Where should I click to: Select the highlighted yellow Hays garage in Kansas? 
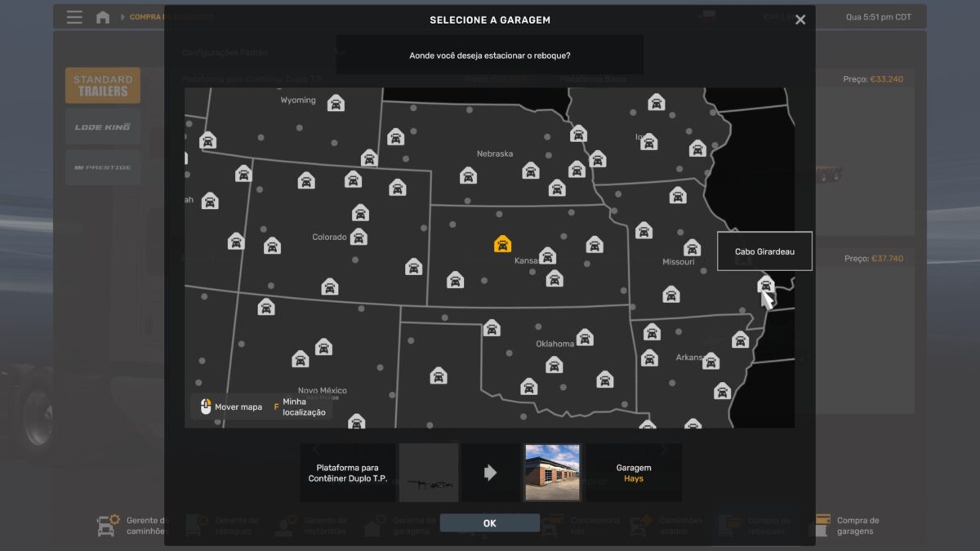pos(503,243)
